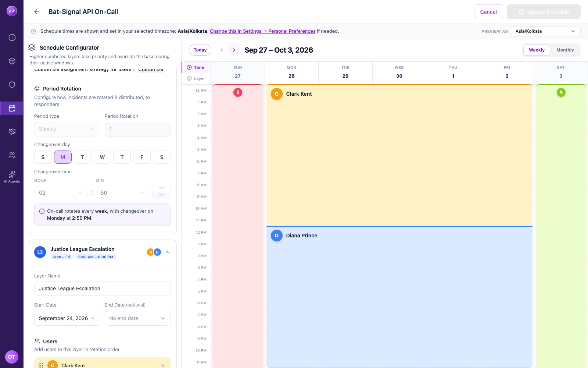Open the handshake icon in sidebar
Image resolution: width=588 pixels, height=368 pixels.
point(12,132)
